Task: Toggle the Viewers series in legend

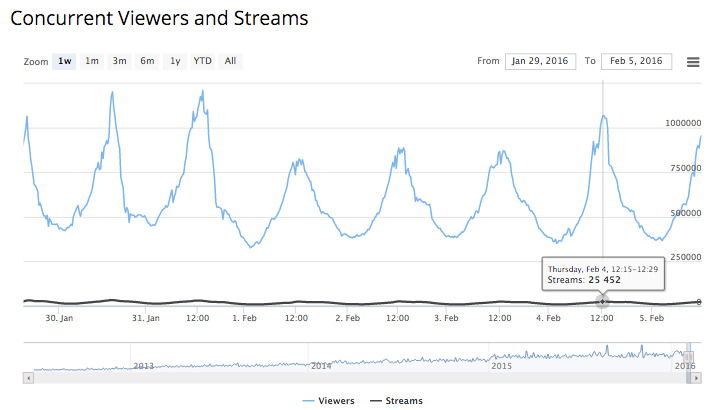Action: (328, 401)
